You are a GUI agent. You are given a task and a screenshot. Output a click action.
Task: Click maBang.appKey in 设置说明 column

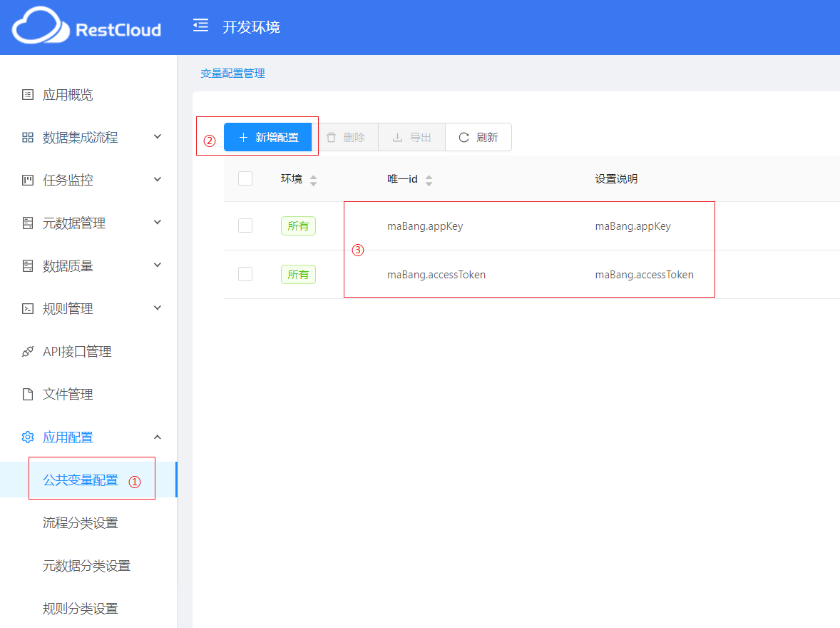tap(633, 226)
